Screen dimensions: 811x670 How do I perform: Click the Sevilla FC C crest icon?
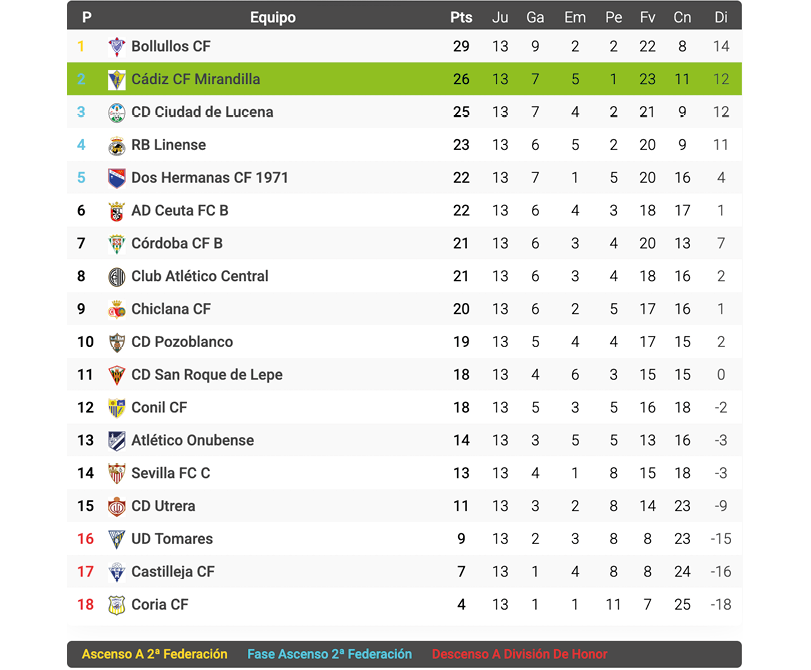tap(117, 474)
